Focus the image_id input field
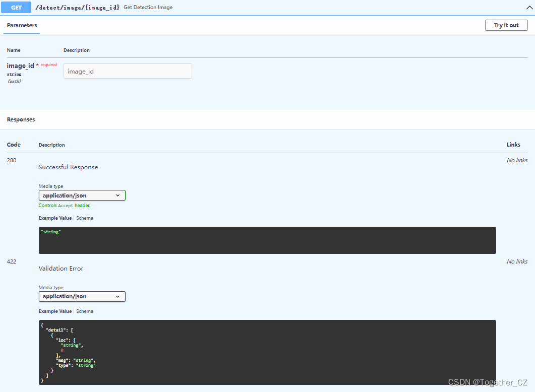Viewport: 535px width, 392px height. coord(128,71)
